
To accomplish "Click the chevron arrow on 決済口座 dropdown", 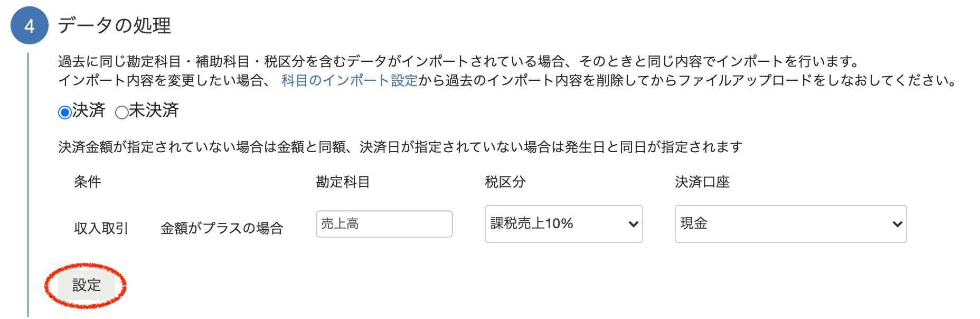I will (897, 224).
